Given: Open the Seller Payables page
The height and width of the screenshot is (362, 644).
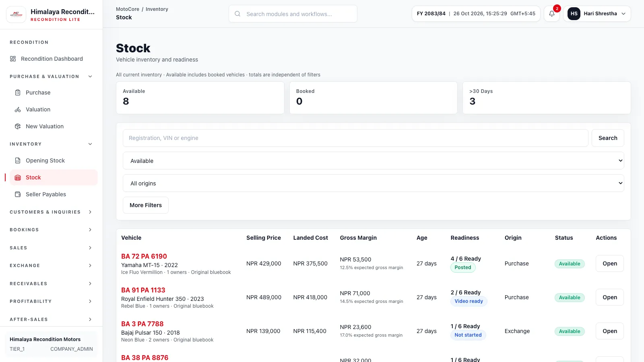Looking at the screenshot, I should (x=54, y=194).
